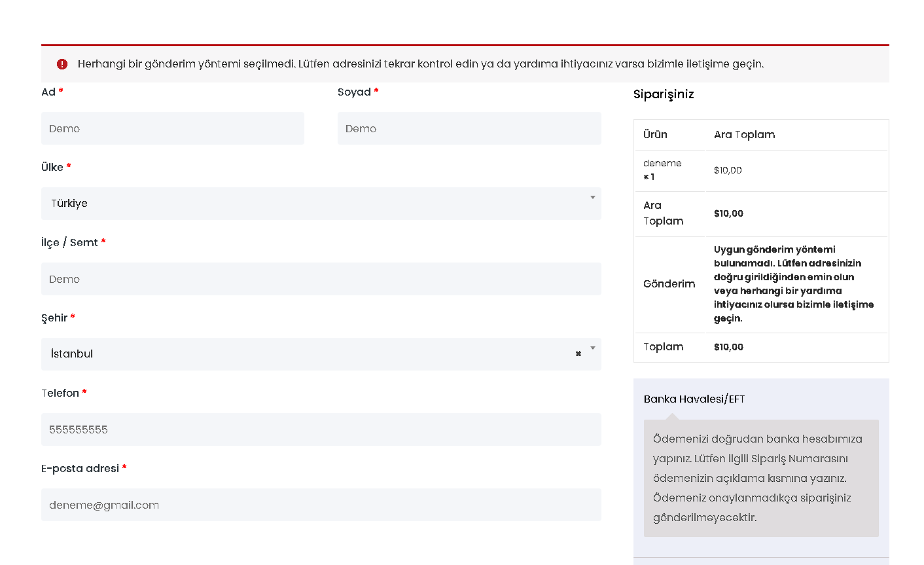Screen dimensions: 924x565
Task: Open the Türkiye country select box
Action: pyautogui.click(x=321, y=204)
